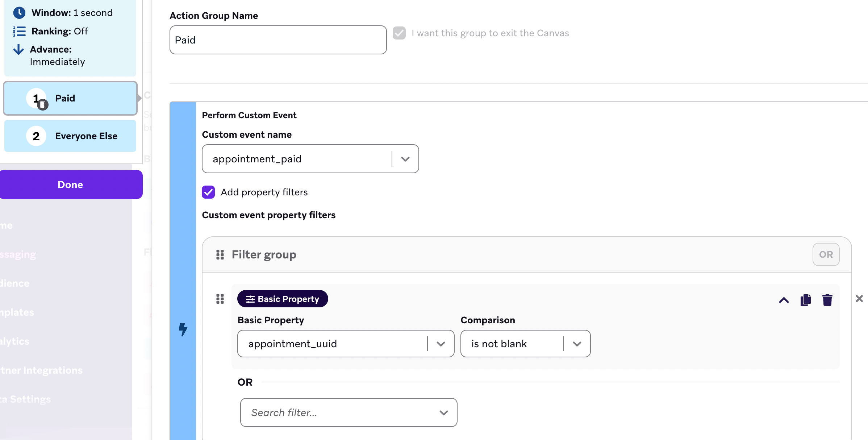The height and width of the screenshot is (440, 868).
Task: Grab the Filter group drag handle
Action: pos(220,255)
